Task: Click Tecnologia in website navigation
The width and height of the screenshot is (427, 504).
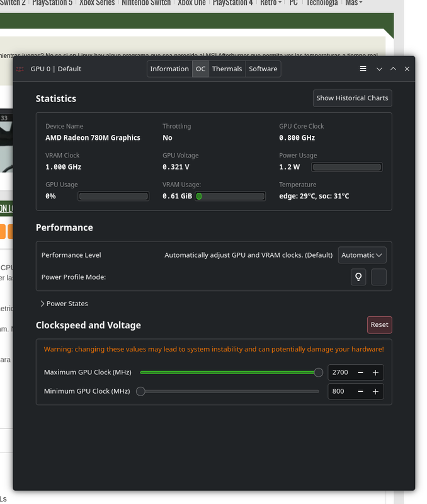Action: coord(322,3)
